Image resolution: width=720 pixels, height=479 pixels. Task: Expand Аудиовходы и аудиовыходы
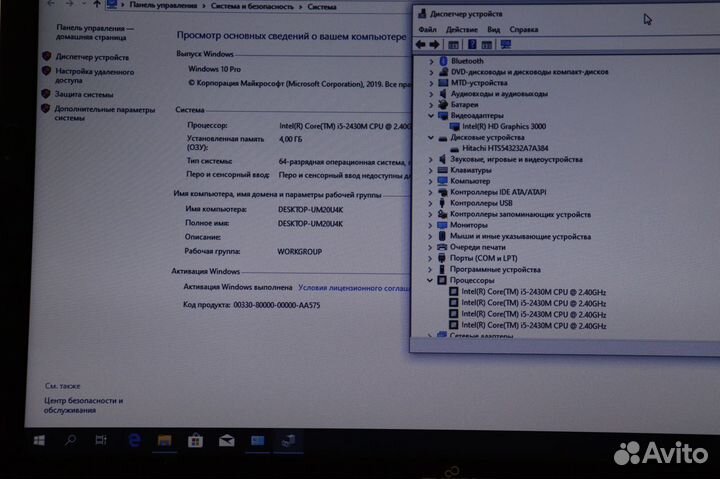[x=431, y=94]
